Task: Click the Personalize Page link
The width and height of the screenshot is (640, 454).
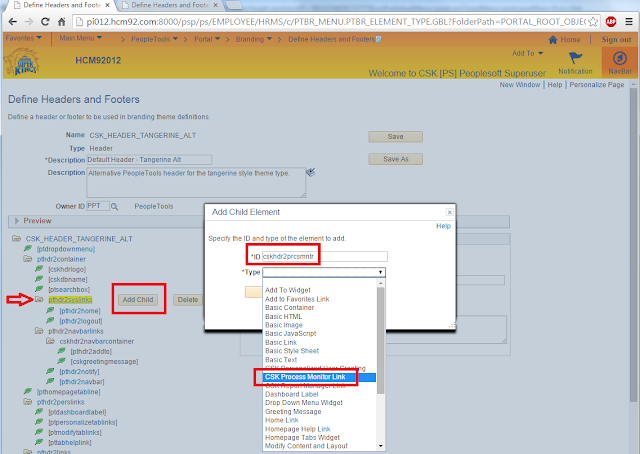Action: coord(597,85)
